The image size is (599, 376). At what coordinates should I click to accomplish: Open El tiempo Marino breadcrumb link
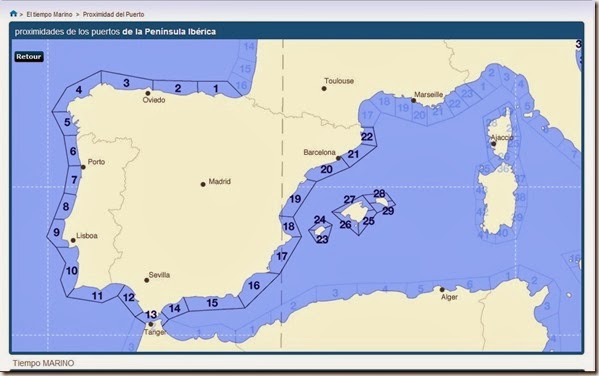tap(49, 15)
